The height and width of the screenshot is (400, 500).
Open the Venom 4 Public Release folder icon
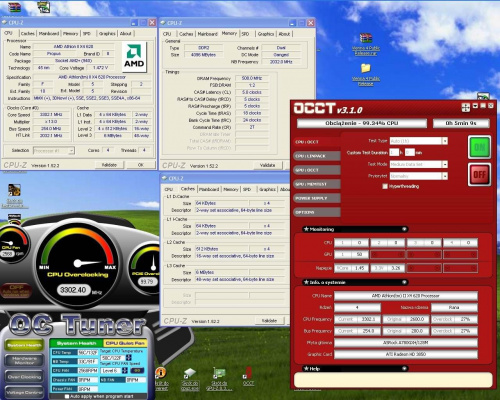pos(366,68)
